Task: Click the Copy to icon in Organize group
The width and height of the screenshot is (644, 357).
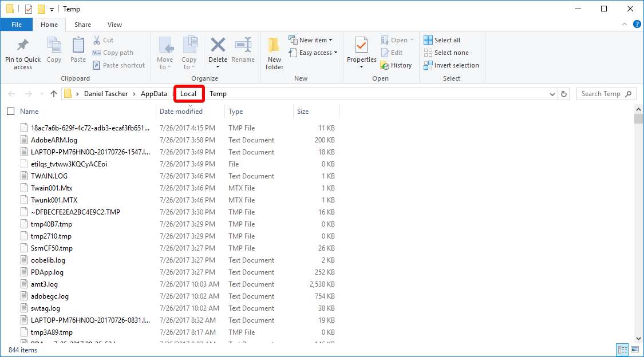Action: [x=189, y=45]
